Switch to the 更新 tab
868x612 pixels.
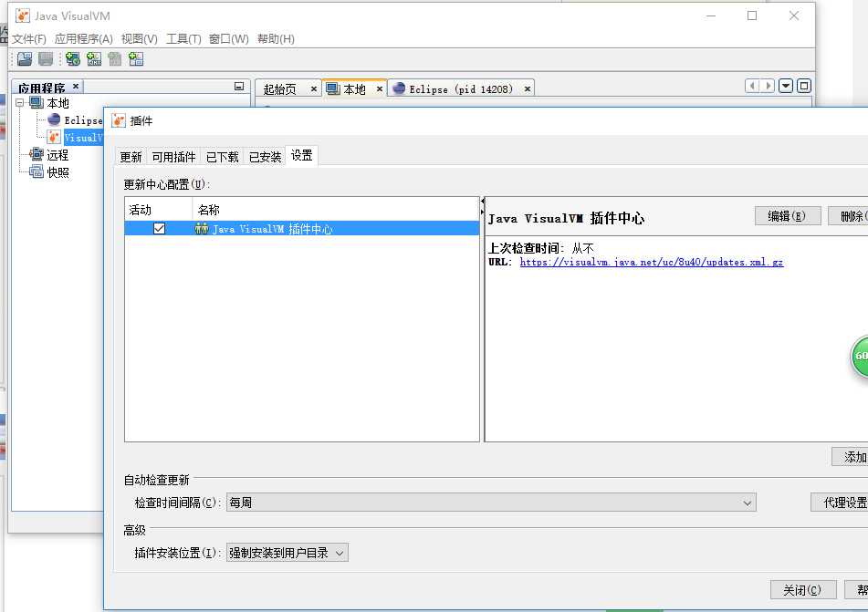(x=131, y=157)
